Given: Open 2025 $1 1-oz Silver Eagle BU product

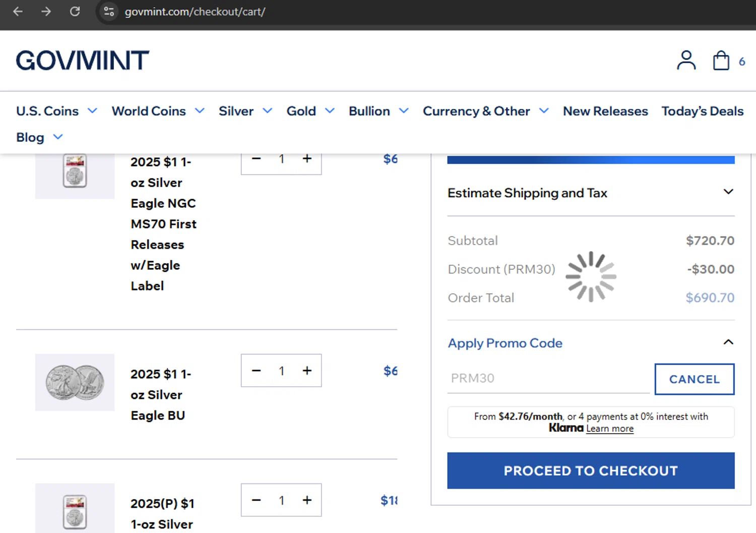Looking at the screenshot, I should [x=161, y=395].
